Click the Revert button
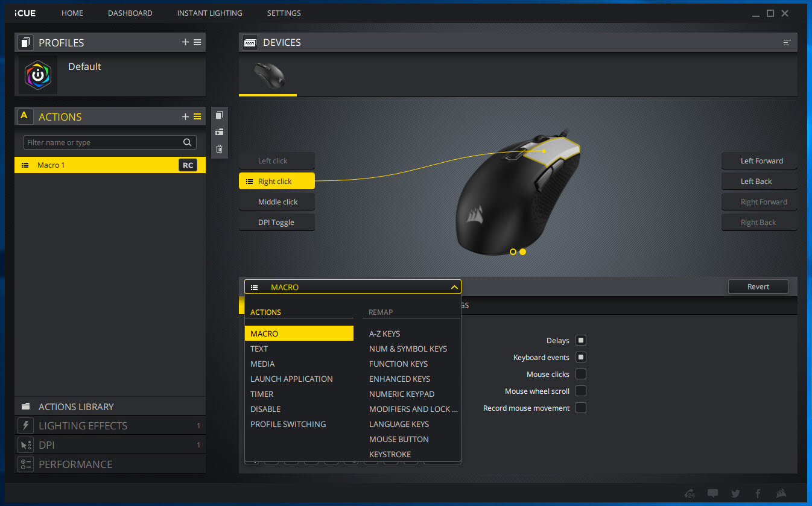812x506 pixels. coord(758,286)
